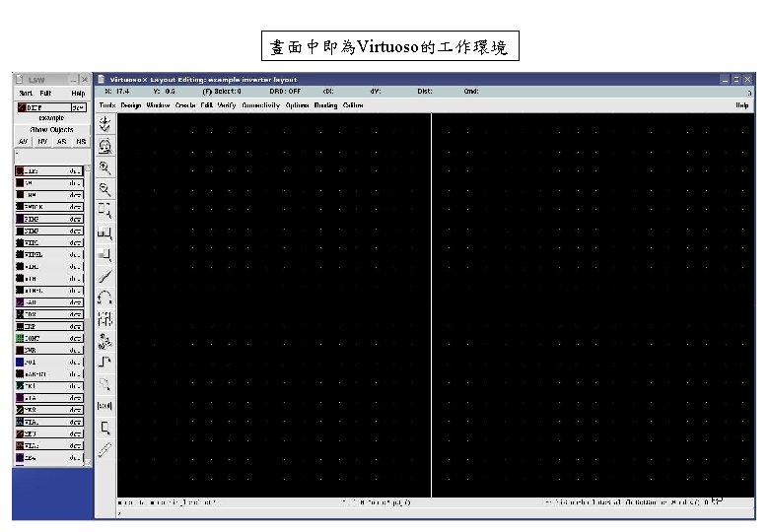769x532 pixels.
Task: Click the AS all-selectable button
Action: [62, 142]
